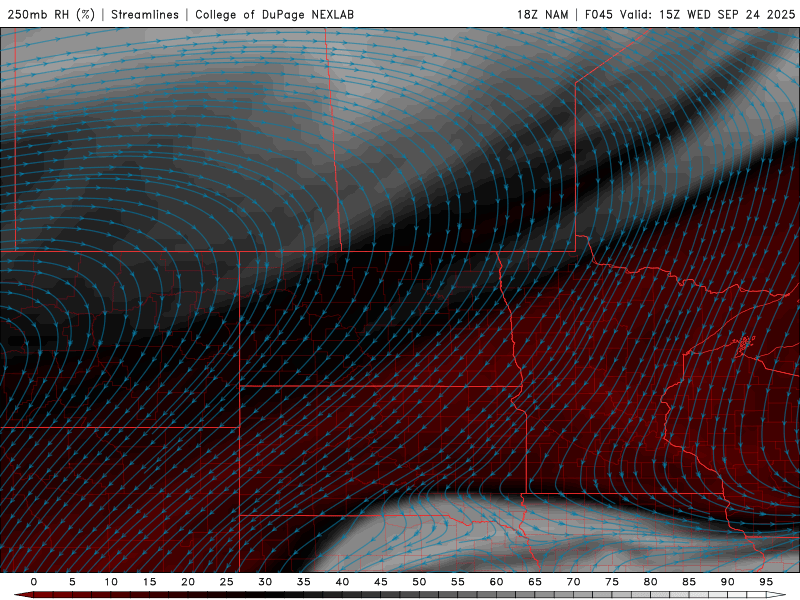Click the '18Z NAM' model run label
800x600 pixels.
[x=542, y=14]
